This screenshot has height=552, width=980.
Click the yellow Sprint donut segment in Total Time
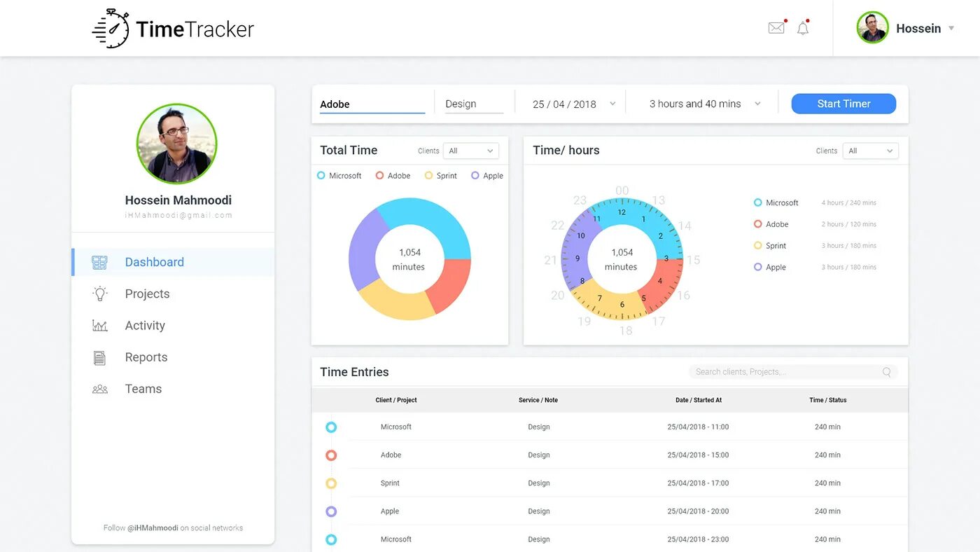[395, 301]
